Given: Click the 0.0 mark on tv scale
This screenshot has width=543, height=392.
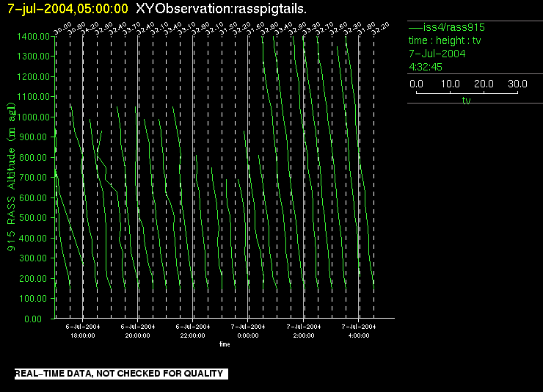Looking at the screenshot, I should coord(417,84).
